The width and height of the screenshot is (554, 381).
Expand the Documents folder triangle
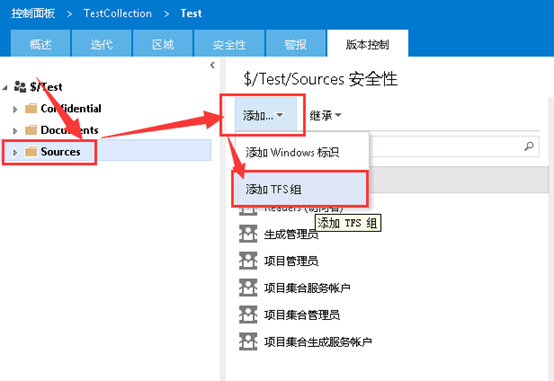click(15, 131)
